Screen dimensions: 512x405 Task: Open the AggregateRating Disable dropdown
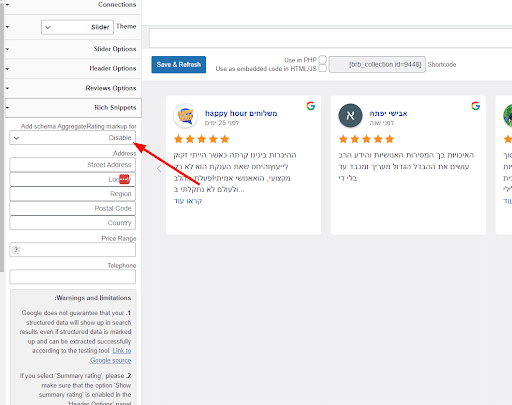73,138
